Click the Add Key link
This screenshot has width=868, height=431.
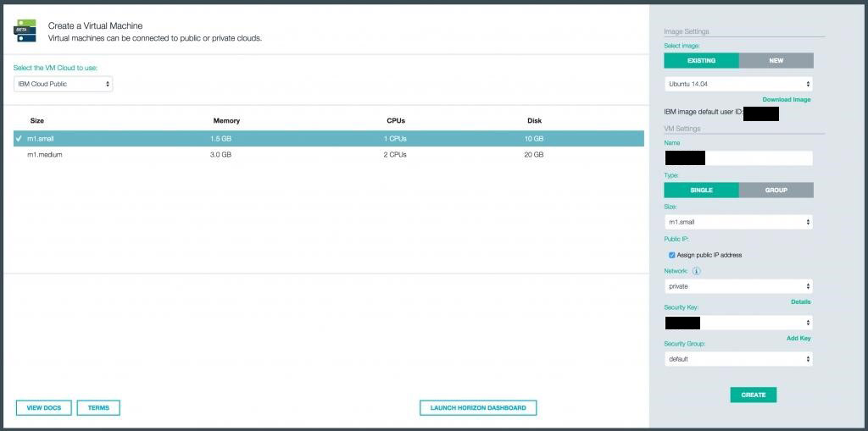[798, 338]
